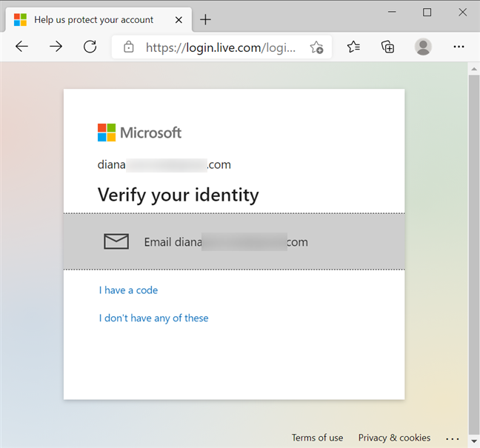Go forward in browser history

click(56, 47)
